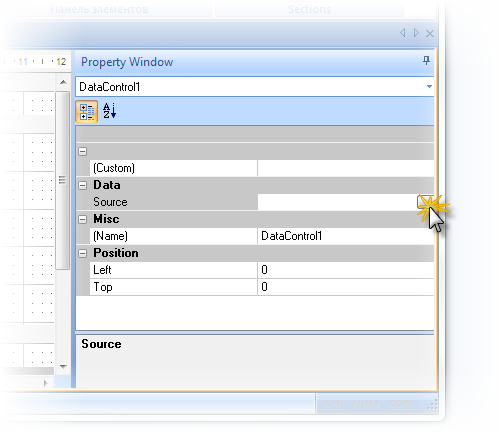Click the left tab-scroll arrow
The image size is (501, 435).
(x=403, y=33)
